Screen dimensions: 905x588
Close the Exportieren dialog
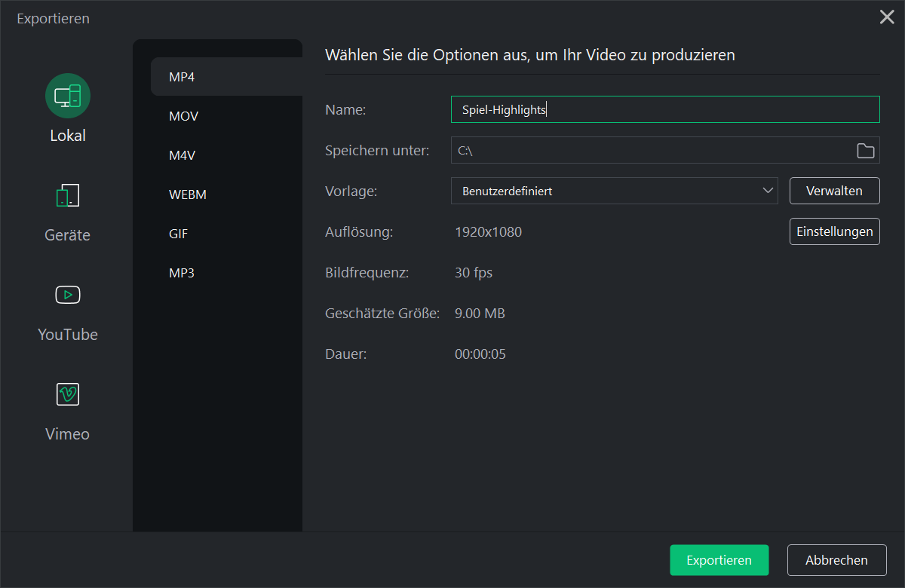tap(887, 17)
